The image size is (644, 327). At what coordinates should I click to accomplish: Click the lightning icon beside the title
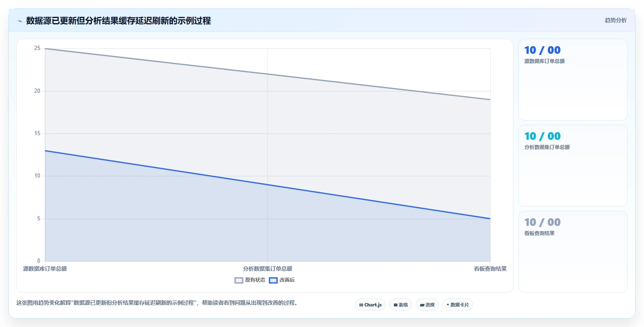tap(20, 21)
